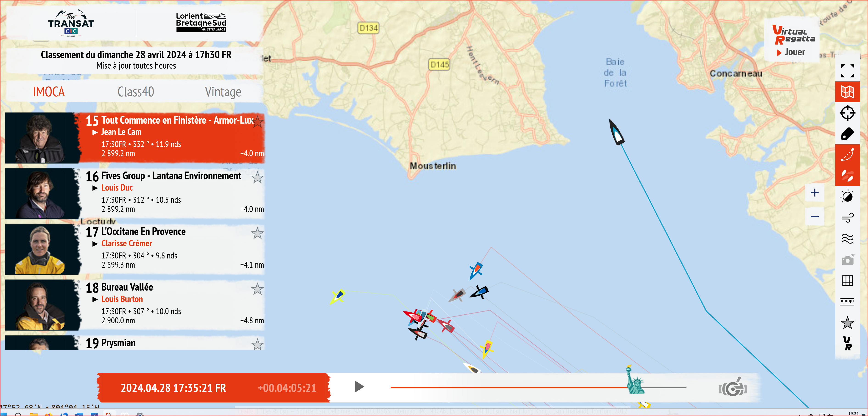Click elapsed time +00.04:05:21
This screenshot has width=868, height=416.
click(287, 388)
